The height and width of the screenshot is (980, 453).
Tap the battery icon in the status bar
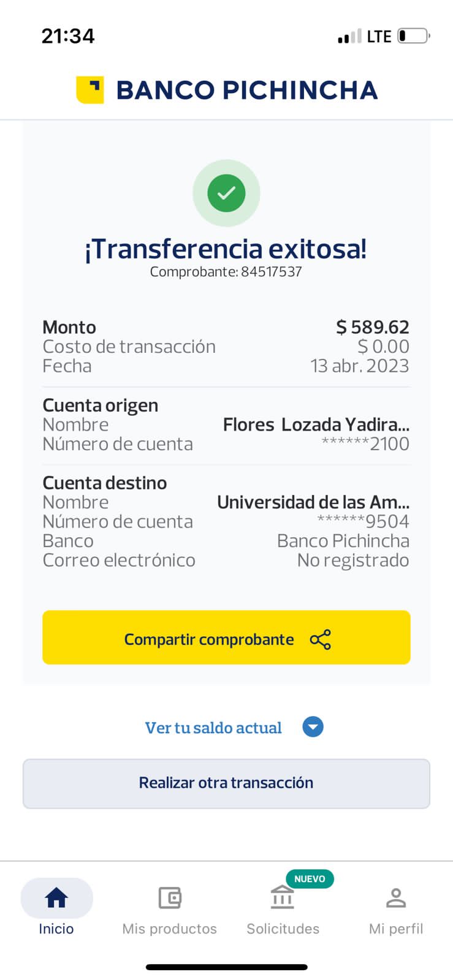tap(413, 36)
